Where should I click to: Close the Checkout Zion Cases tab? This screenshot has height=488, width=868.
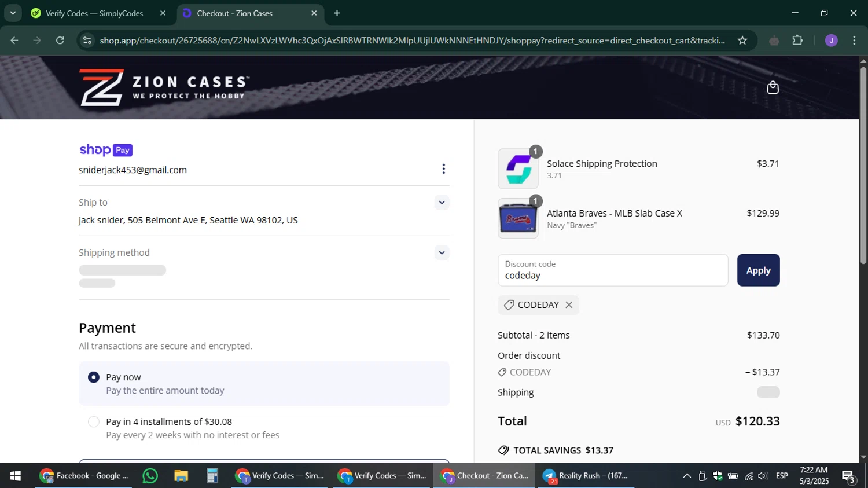[x=314, y=13]
